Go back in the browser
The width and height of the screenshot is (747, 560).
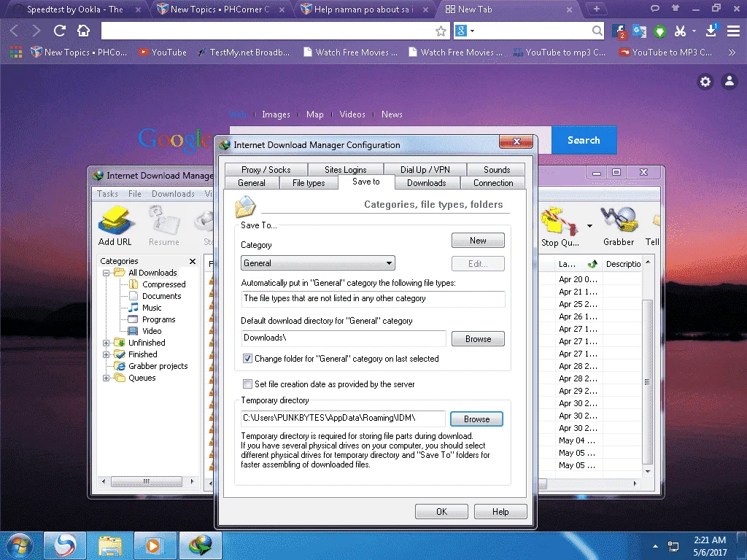click(x=14, y=31)
